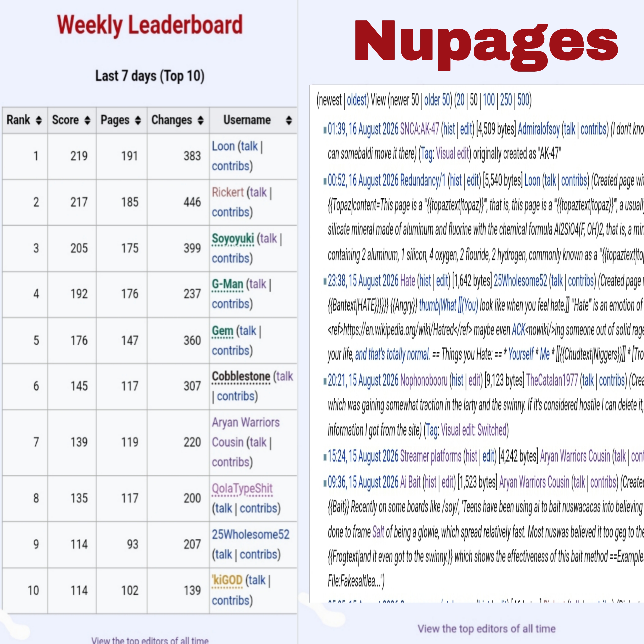Open the talk link next to 'kiGOD
The image size is (644, 644).
click(x=257, y=580)
